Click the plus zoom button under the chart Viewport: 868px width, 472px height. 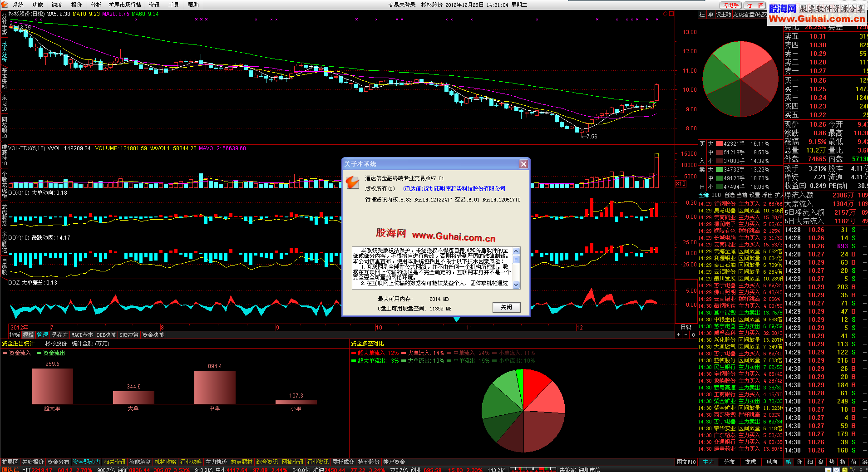point(679,335)
